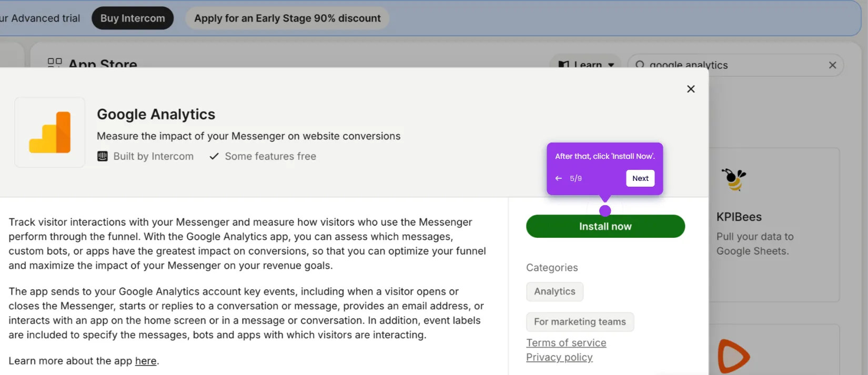The image size is (868, 375).
Task: Click the Google Analytics app logo
Action: click(x=50, y=133)
